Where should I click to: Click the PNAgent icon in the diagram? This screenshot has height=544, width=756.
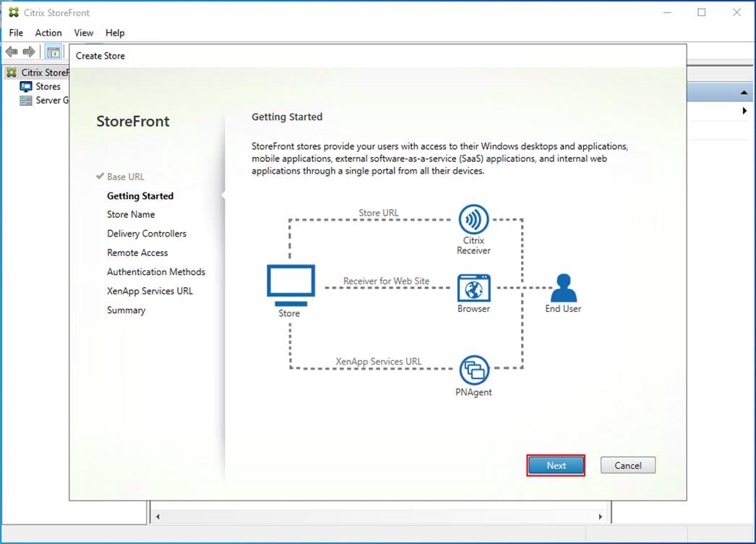coord(473,368)
